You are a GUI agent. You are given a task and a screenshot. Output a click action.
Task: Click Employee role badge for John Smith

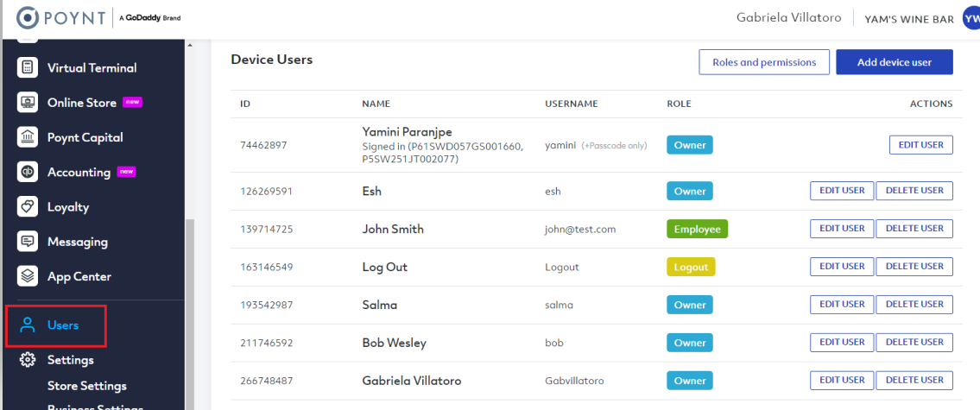[x=697, y=230]
